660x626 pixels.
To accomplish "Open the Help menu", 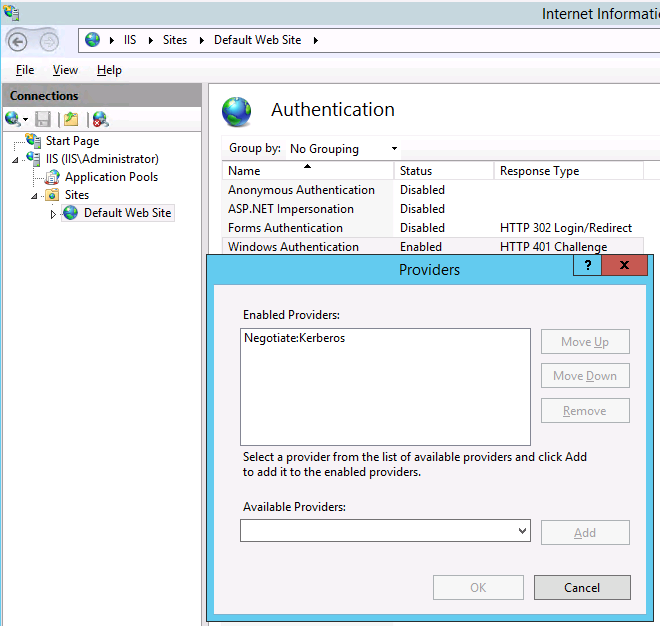I will pyautogui.click(x=109, y=70).
